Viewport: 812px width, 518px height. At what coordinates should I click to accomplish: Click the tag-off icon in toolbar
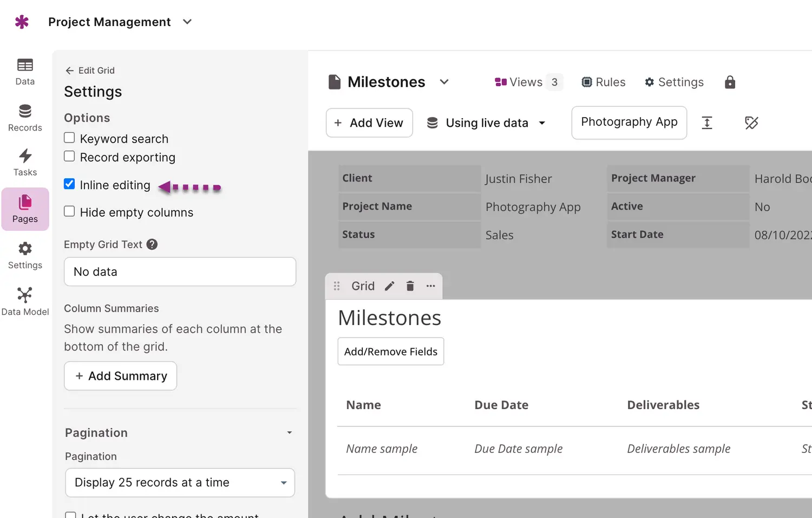751,123
